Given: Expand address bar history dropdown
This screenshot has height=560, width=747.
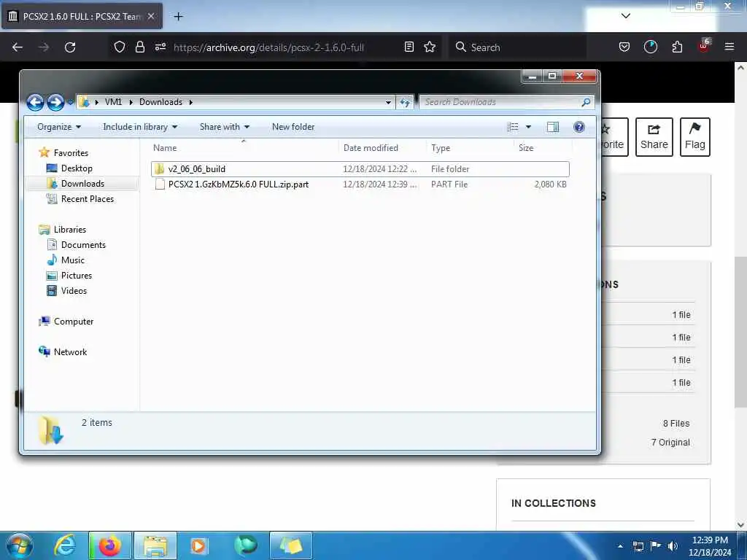Looking at the screenshot, I should [x=388, y=102].
